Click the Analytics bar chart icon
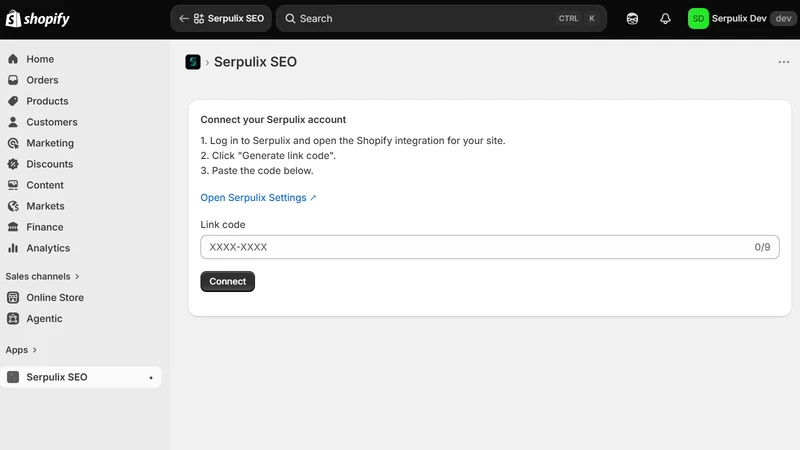Viewport: 800px width, 450px height. pos(13,248)
